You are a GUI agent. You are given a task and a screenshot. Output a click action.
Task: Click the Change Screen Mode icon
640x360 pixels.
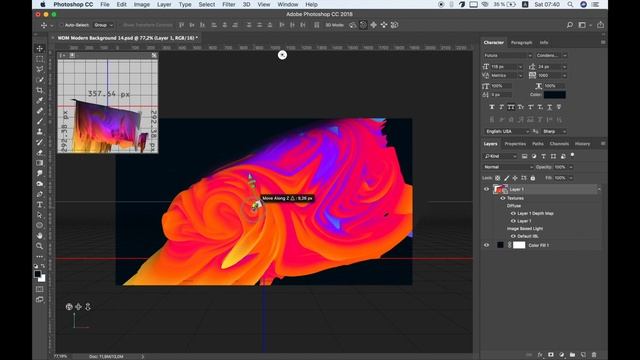40,300
